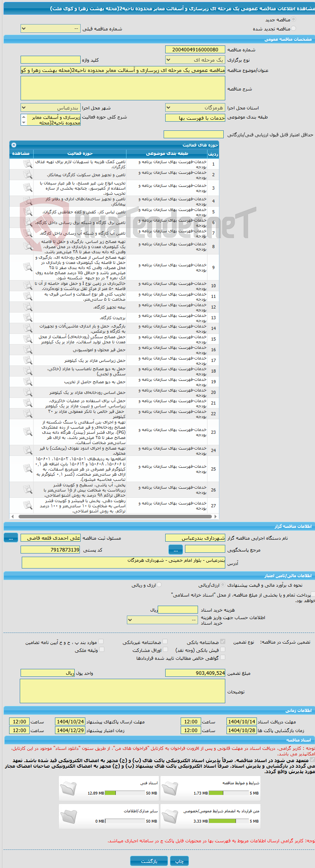
Task: Click the down arrow in شرح کلی حوزه فعالیت
Action: [x=24, y=122]
